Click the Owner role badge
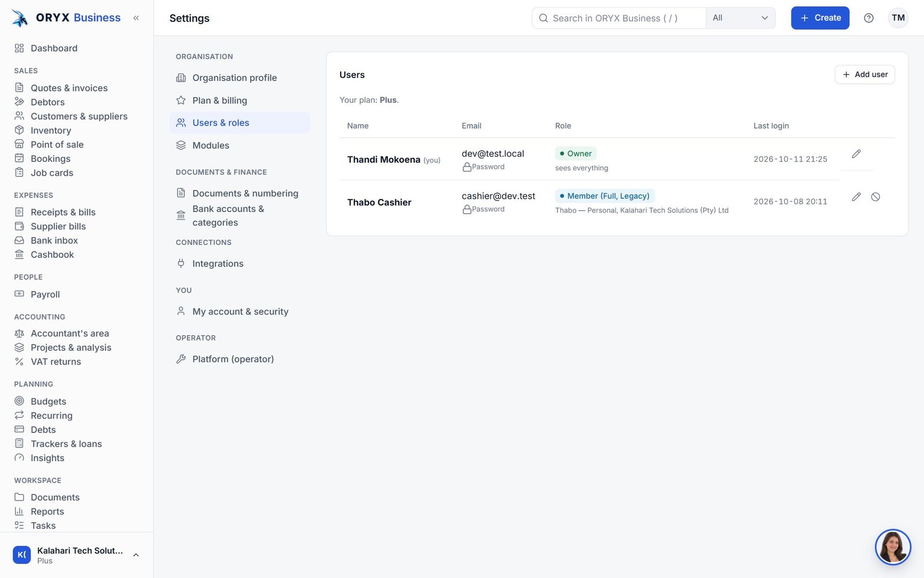924x578 pixels. (576, 153)
